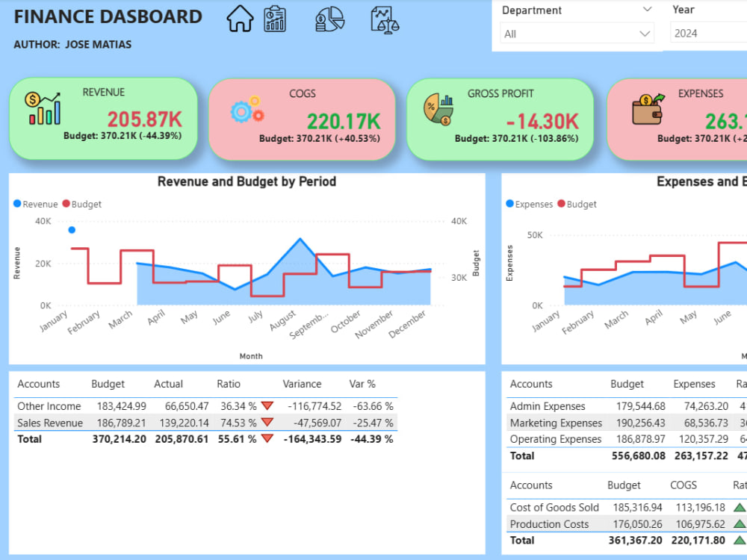Image resolution: width=747 pixels, height=560 pixels.
Task: Click the Year 2024 input box
Action: coord(708,33)
